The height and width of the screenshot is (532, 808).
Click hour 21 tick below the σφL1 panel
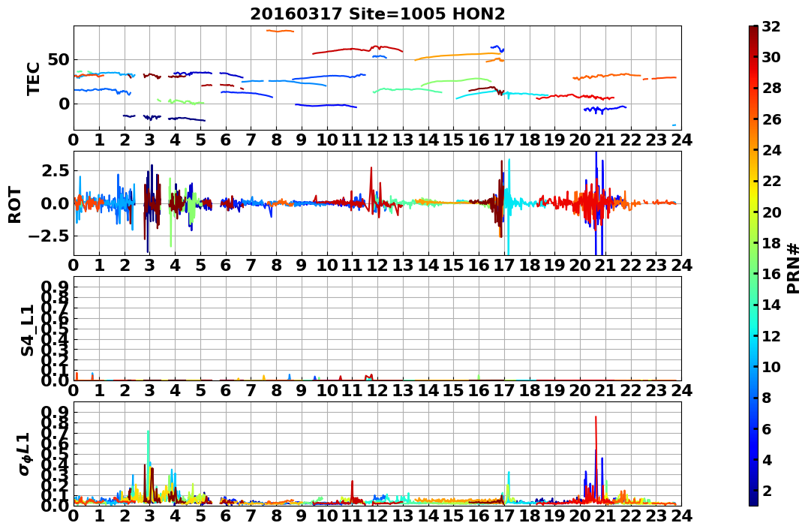[x=605, y=515]
